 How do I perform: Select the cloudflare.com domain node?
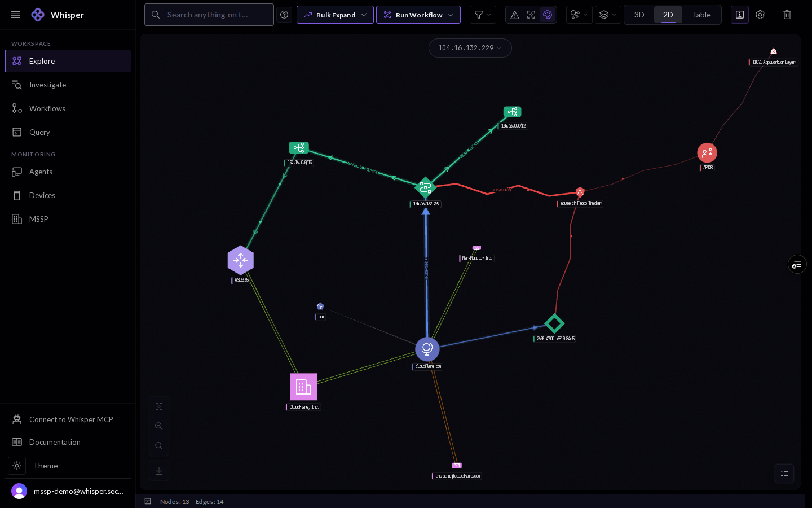coord(427,349)
